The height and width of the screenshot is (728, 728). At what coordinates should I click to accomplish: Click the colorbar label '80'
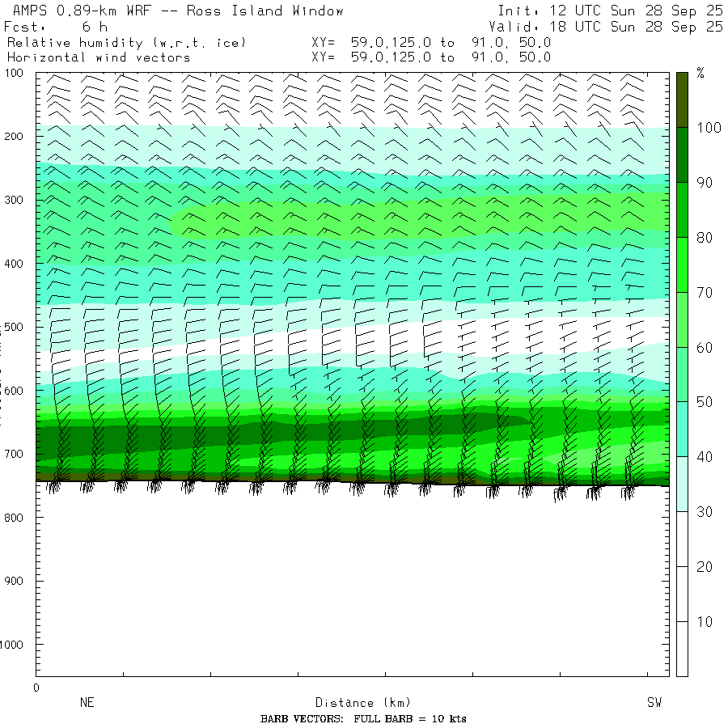[705, 238]
